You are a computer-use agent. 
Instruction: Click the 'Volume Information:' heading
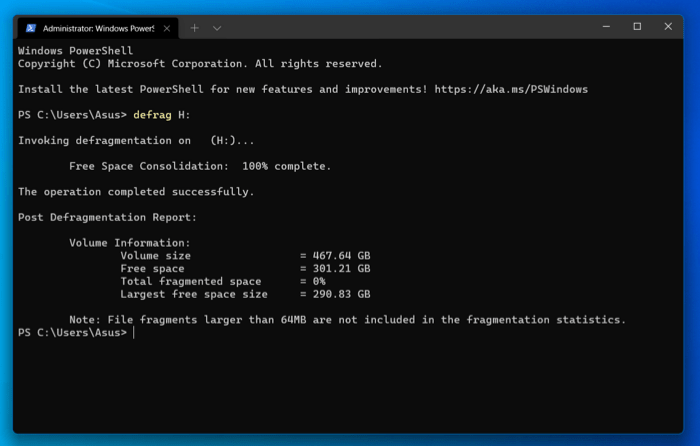129,243
